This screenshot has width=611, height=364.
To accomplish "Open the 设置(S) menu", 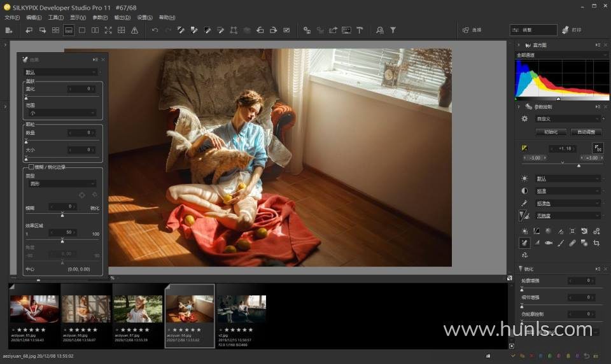I will [x=144, y=17].
